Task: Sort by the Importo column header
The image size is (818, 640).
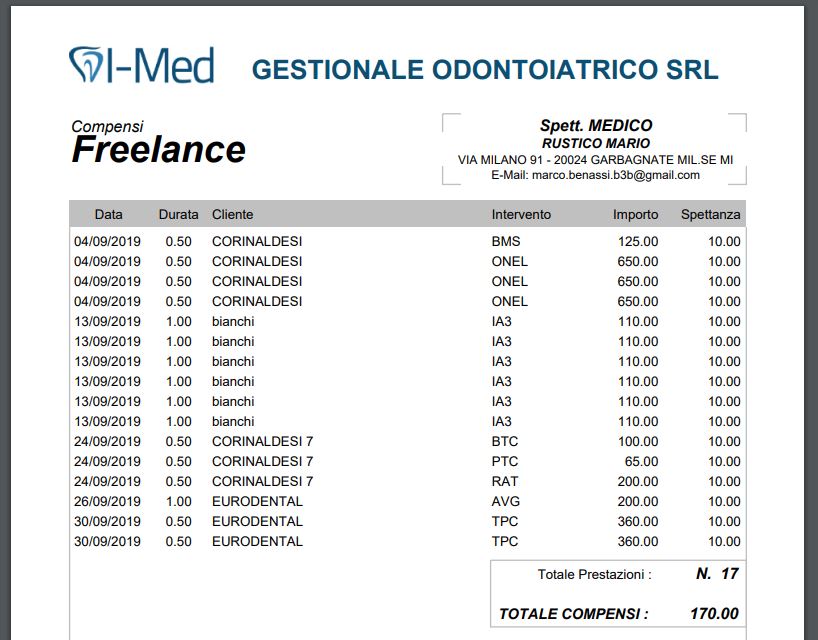Action: [634, 214]
